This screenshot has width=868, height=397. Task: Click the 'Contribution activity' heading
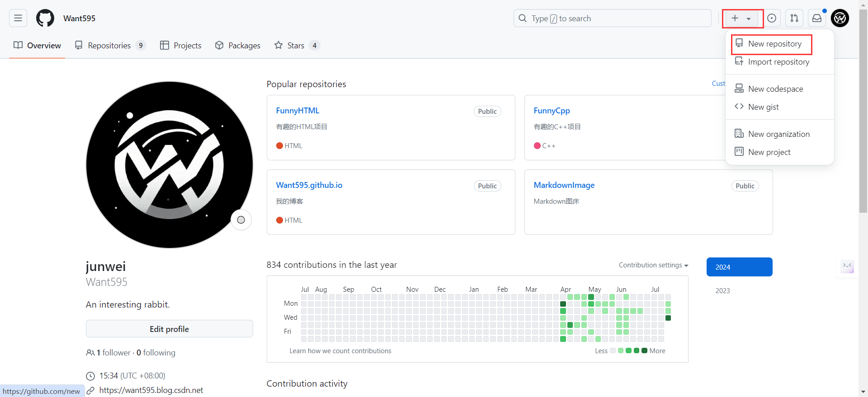point(307,383)
